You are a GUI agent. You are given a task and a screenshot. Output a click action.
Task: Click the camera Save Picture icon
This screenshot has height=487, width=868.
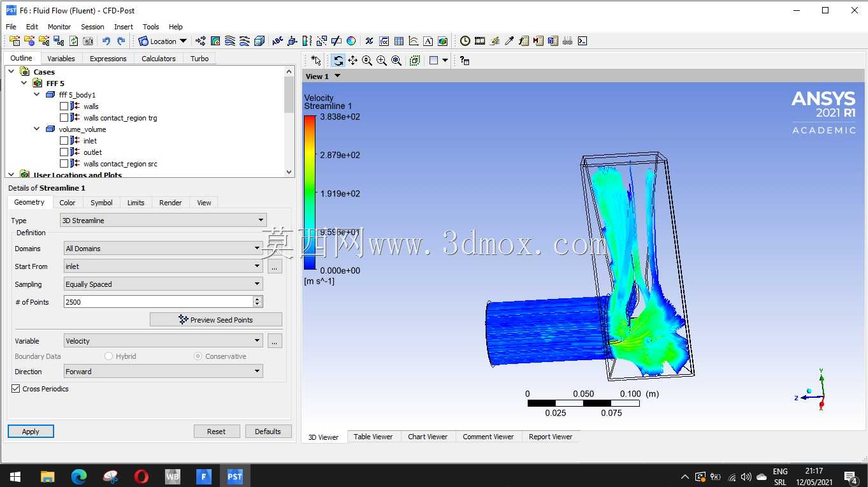coord(88,41)
